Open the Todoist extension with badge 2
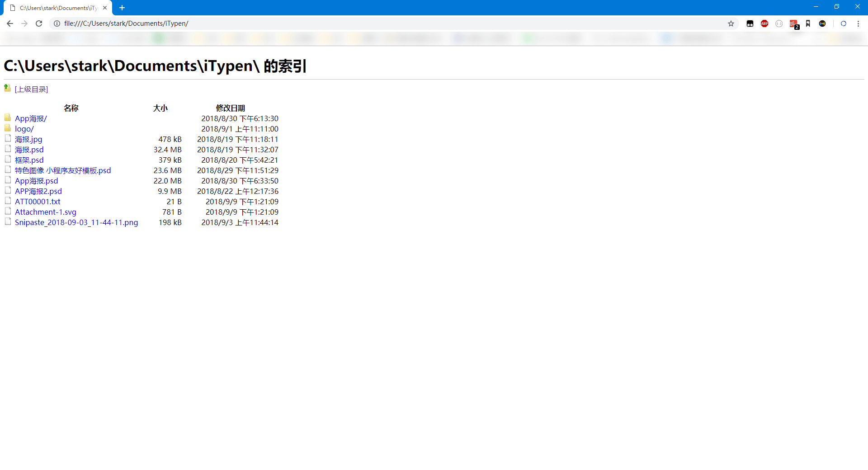Image resolution: width=868 pixels, height=470 pixels. tap(793, 24)
